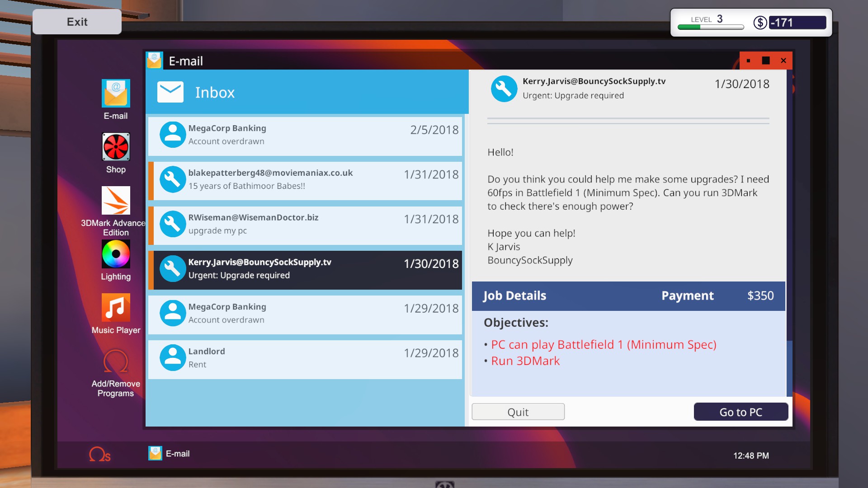Open the E-mail desktop icon

click(116, 94)
